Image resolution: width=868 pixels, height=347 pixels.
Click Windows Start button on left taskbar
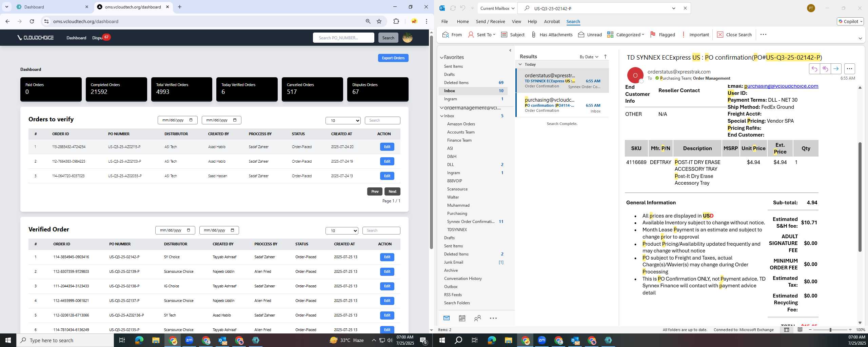coord(8,340)
